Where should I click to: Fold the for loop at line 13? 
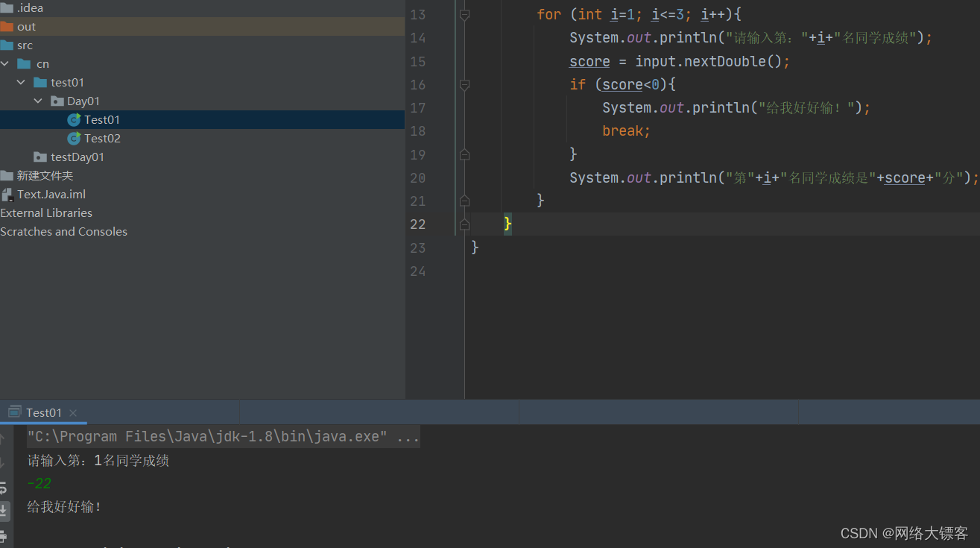(464, 15)
